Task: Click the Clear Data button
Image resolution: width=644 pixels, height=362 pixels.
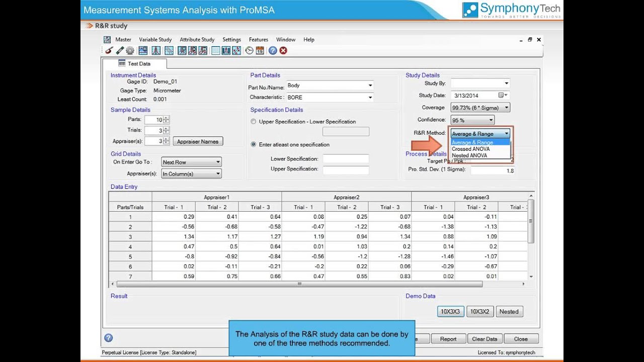Action: [485, 339]
